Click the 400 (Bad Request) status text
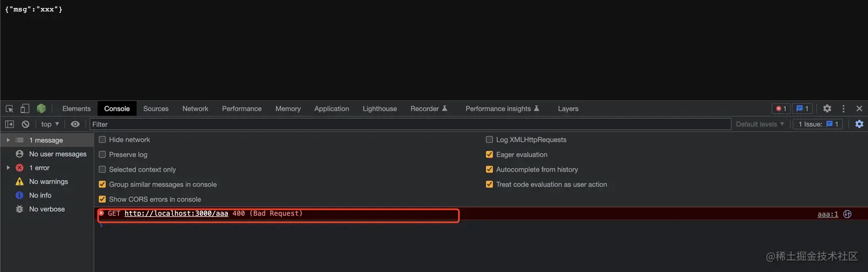868x272 pixels. click(268, 213)
